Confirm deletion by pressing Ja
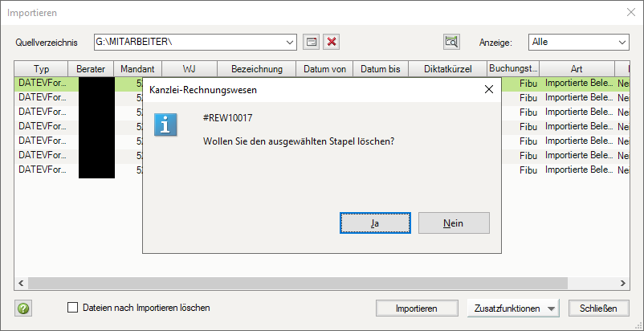644x331 pixels. 375,223
